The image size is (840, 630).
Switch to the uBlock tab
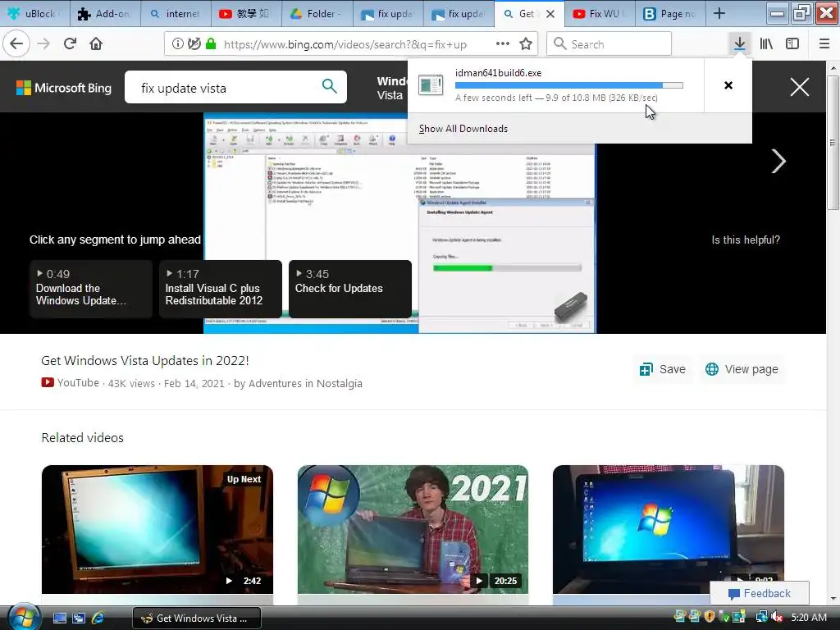(x=34, y=14)
